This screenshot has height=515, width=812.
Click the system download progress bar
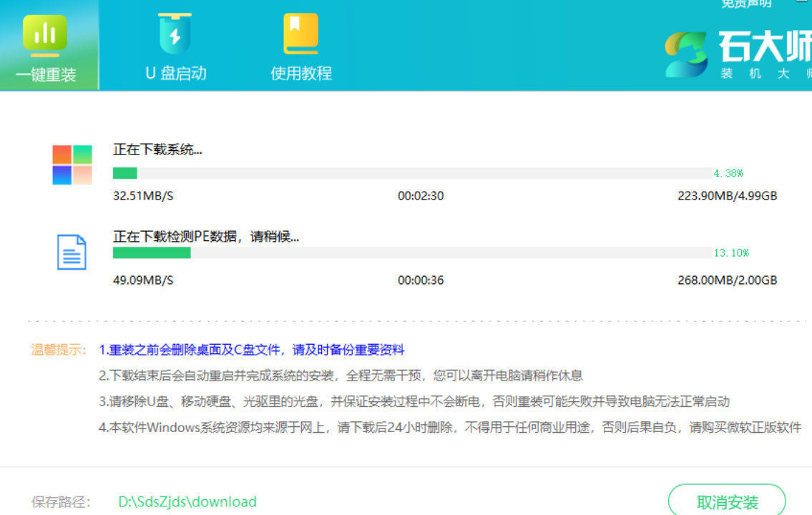click(411, 173)
